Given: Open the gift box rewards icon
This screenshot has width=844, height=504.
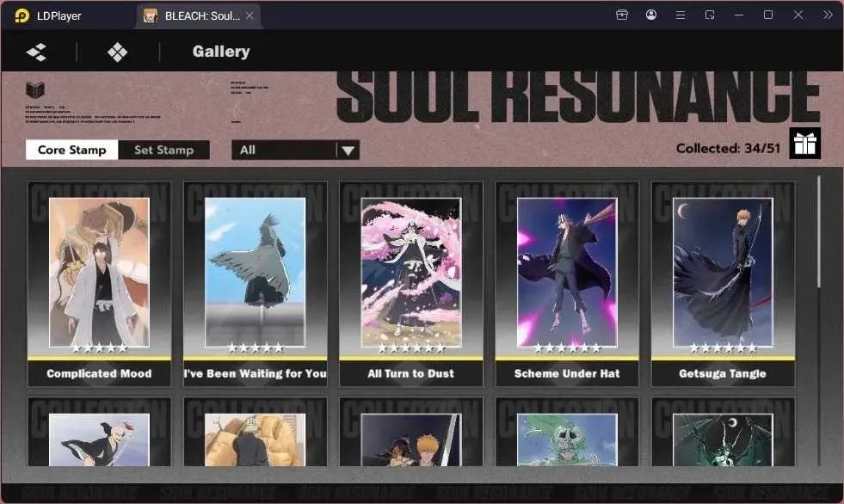Looking at the screenshot, I should pyautogui.click(x=804, y=143).
